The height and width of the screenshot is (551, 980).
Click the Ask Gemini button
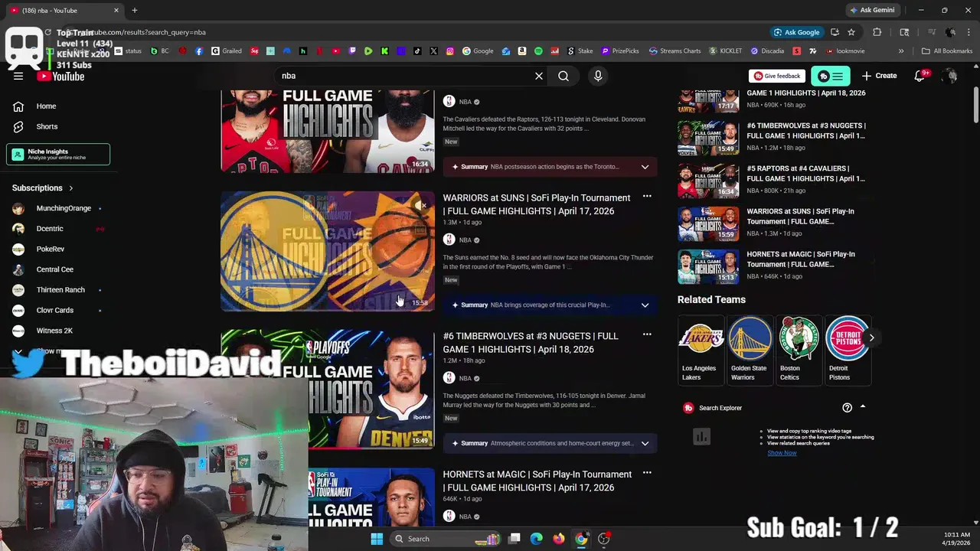pos(871,10)
